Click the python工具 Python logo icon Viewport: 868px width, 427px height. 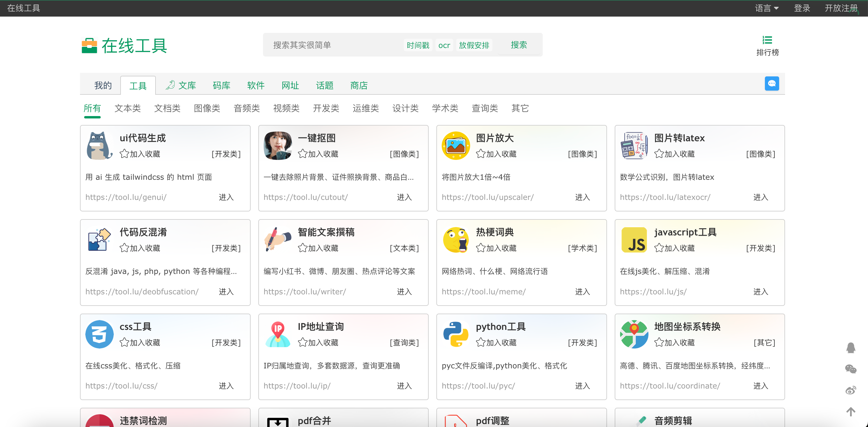pos(456,334)
